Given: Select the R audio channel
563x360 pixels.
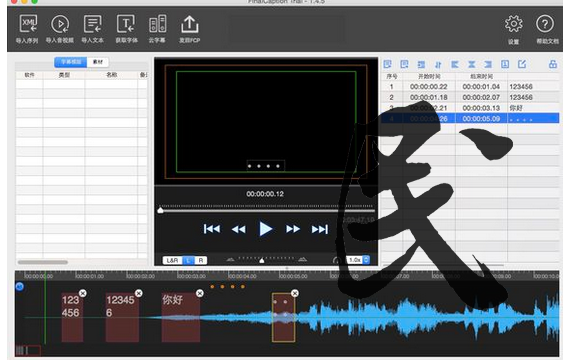Looking at the screenshot, I should coord(201,260).
